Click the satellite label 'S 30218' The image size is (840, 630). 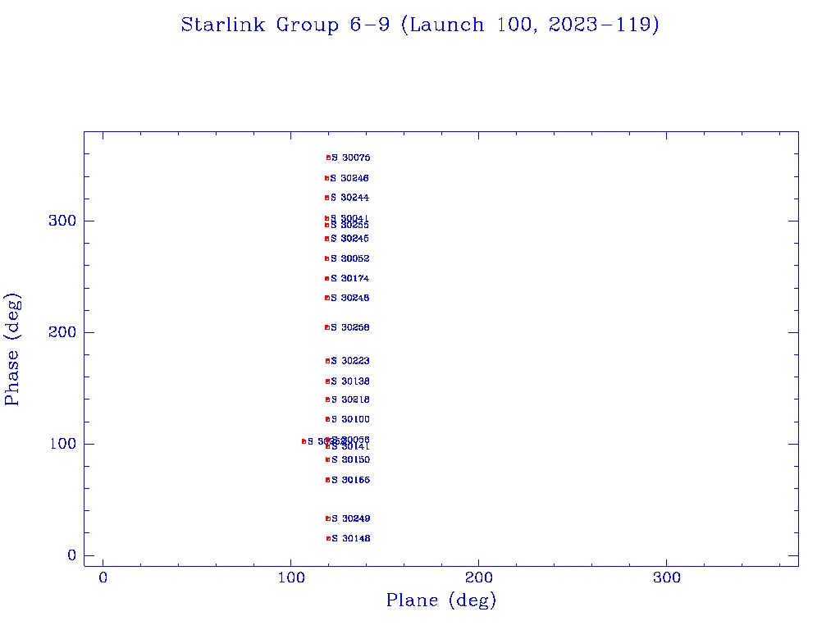click(350, 399)
